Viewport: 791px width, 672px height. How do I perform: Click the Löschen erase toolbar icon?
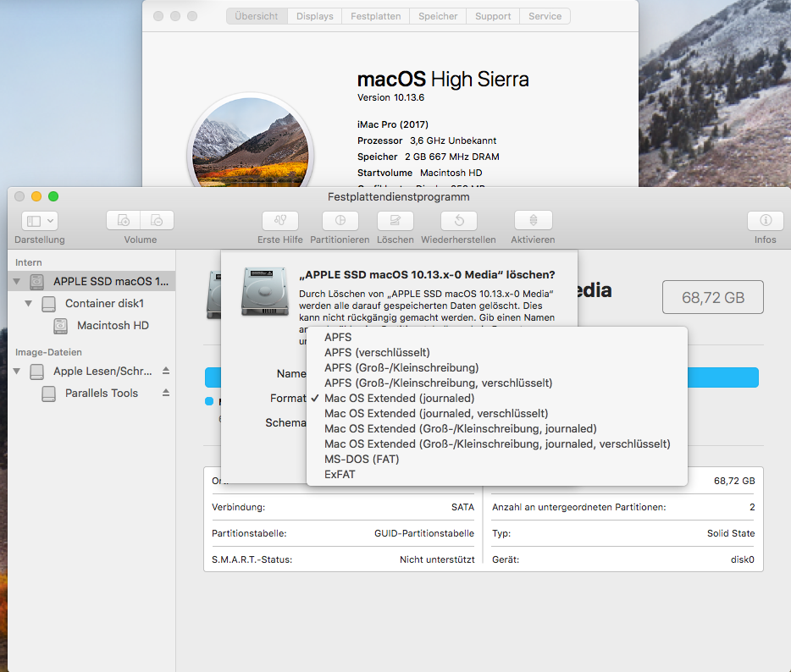tap(395, 221)
